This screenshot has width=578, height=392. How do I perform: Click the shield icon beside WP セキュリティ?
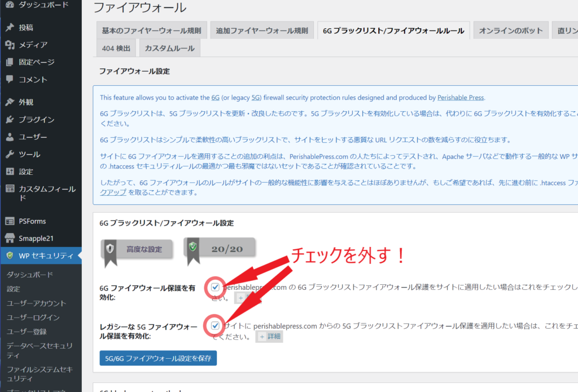10,256
